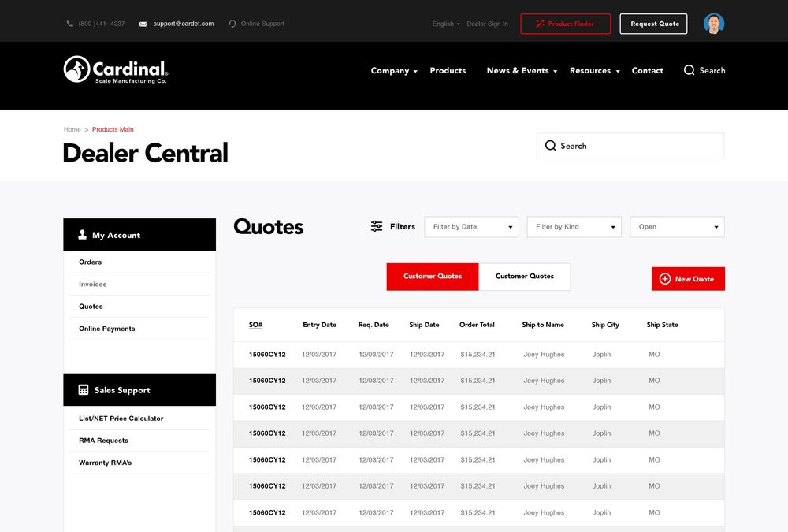Click the Entry Date column header

click(319, 325)
